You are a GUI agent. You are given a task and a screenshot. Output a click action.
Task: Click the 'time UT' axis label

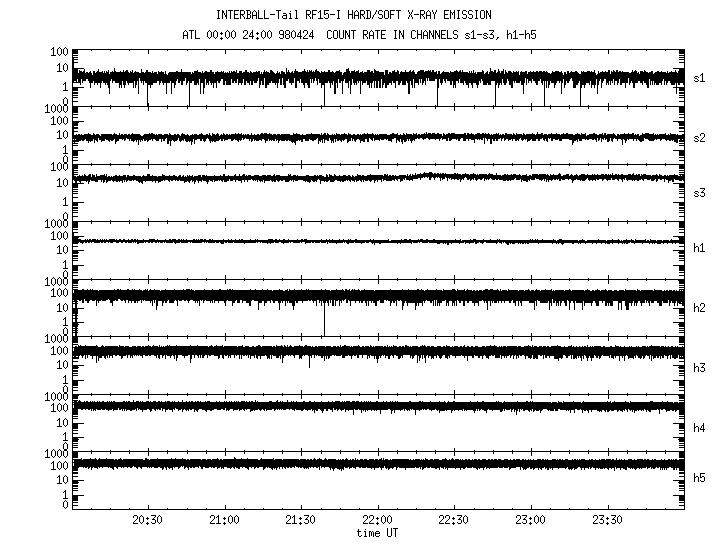(x=378, y=533)
